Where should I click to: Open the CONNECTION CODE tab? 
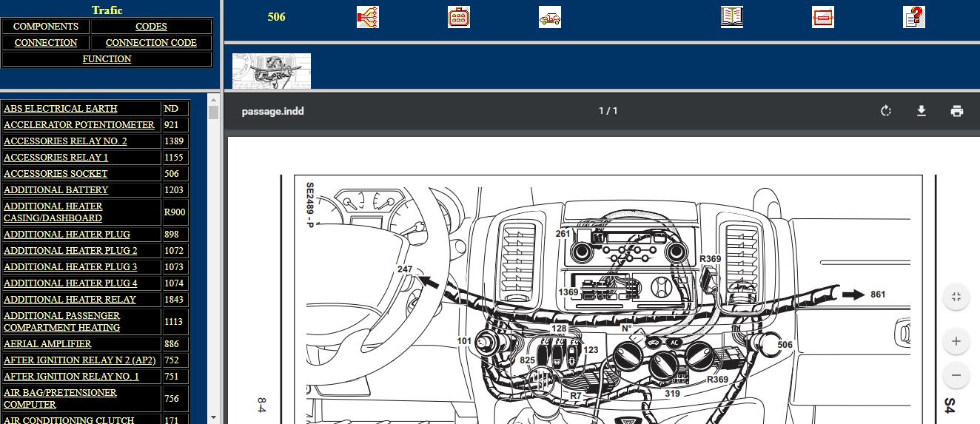pos(151,43)
